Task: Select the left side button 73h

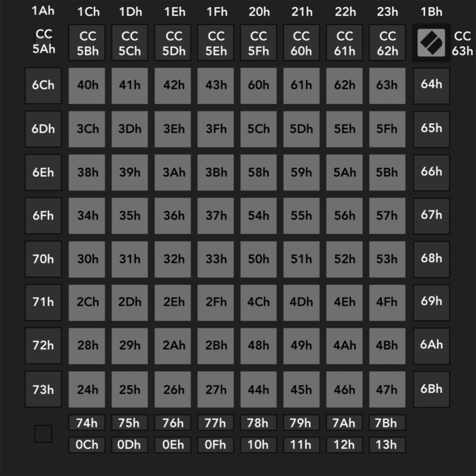Action: pyautogui.click(x=43, y=389)
